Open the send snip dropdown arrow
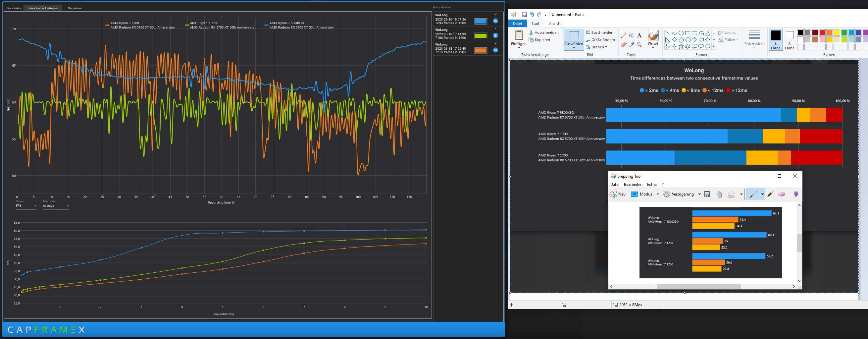 point(741,194)
